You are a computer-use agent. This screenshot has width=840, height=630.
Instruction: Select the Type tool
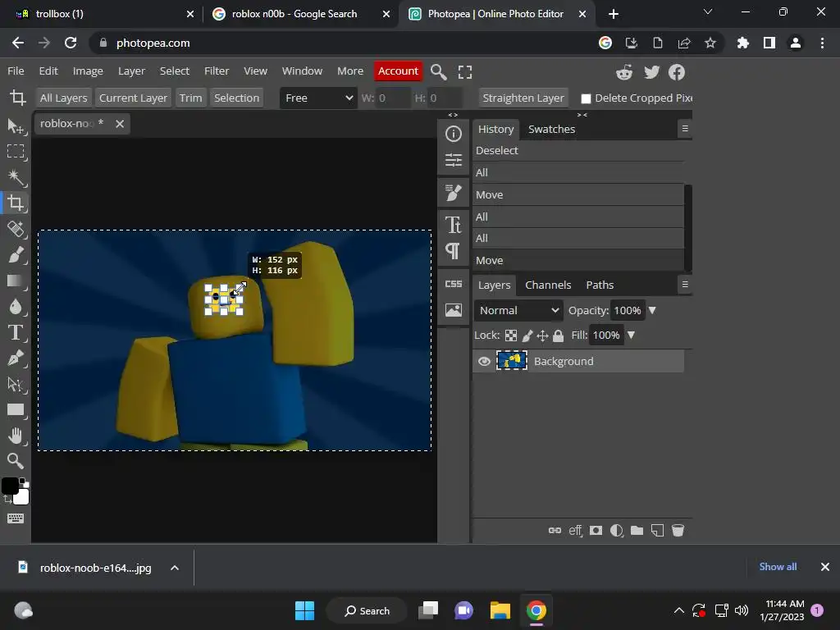(x=16, y=332)
